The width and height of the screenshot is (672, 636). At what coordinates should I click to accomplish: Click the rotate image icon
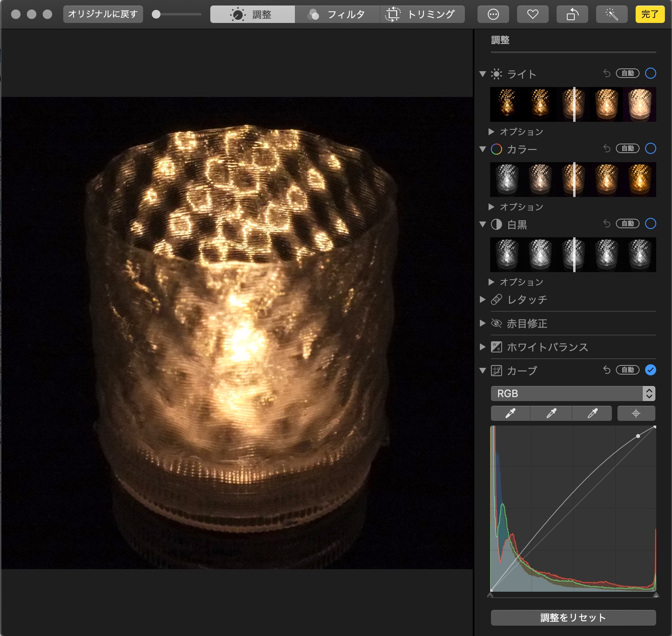pos(572,15)
